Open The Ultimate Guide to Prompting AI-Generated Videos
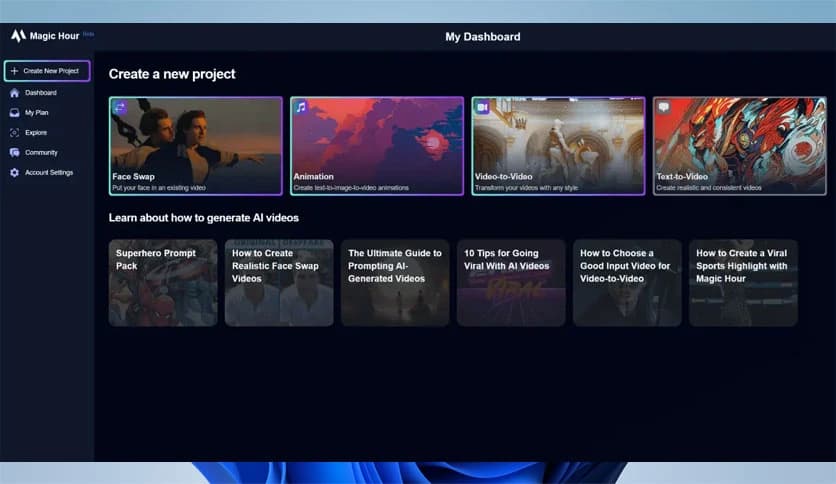 coord(395,283)
